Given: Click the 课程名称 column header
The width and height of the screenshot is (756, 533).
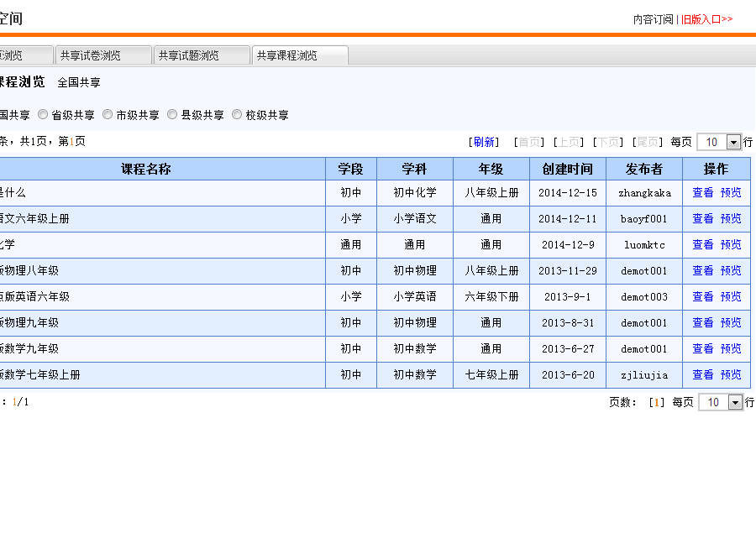Looking at the screenshot, I should (x=146, y=169).
